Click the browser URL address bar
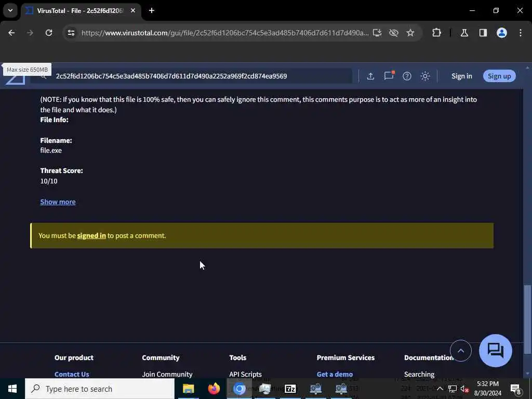 point(224,33)
